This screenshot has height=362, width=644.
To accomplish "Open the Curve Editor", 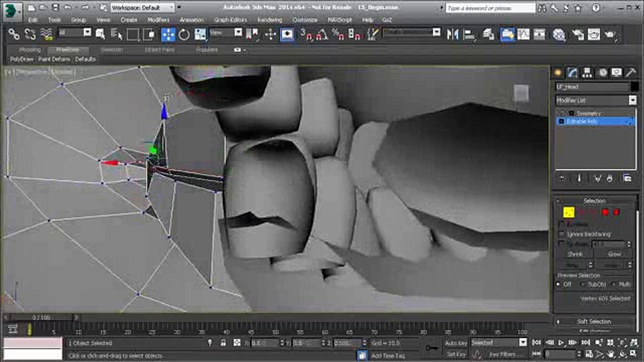I will pos(524,34).
